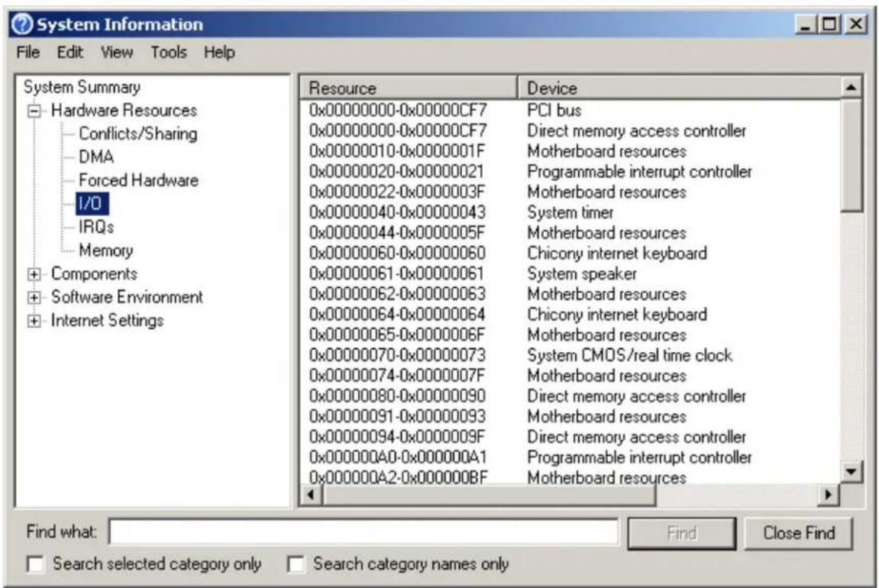Click the horizontal scrollbar right arrow

pos(828,495)
